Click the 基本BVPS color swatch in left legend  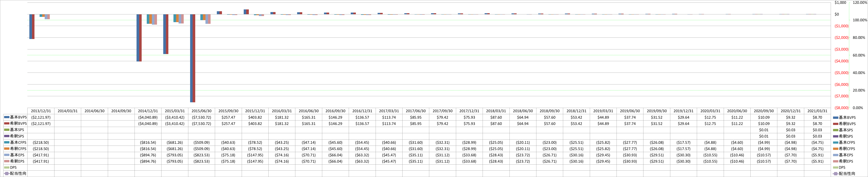[7, 117]
